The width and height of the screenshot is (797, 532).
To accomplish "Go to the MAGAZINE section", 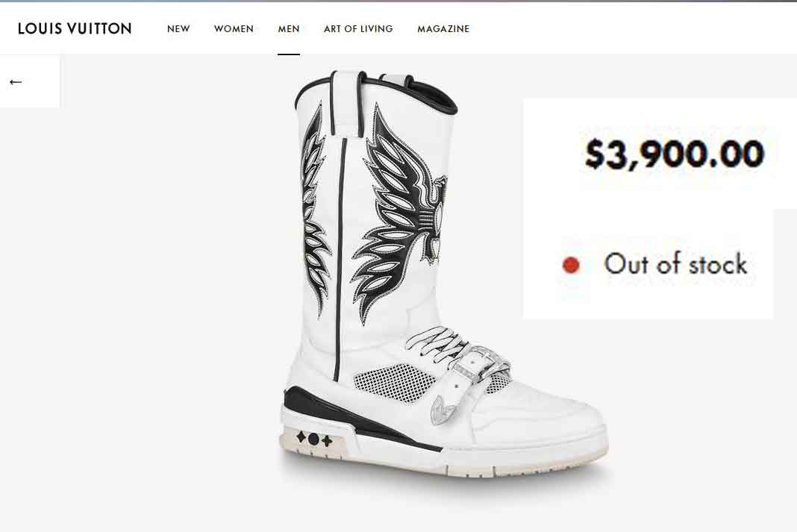I will pos(443,29).
